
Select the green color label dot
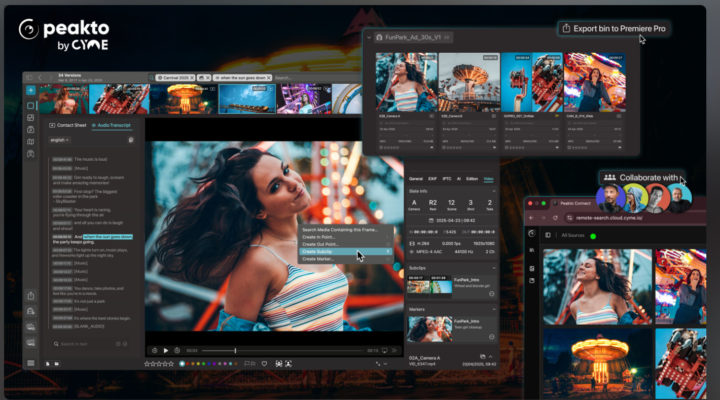point(203,364)
